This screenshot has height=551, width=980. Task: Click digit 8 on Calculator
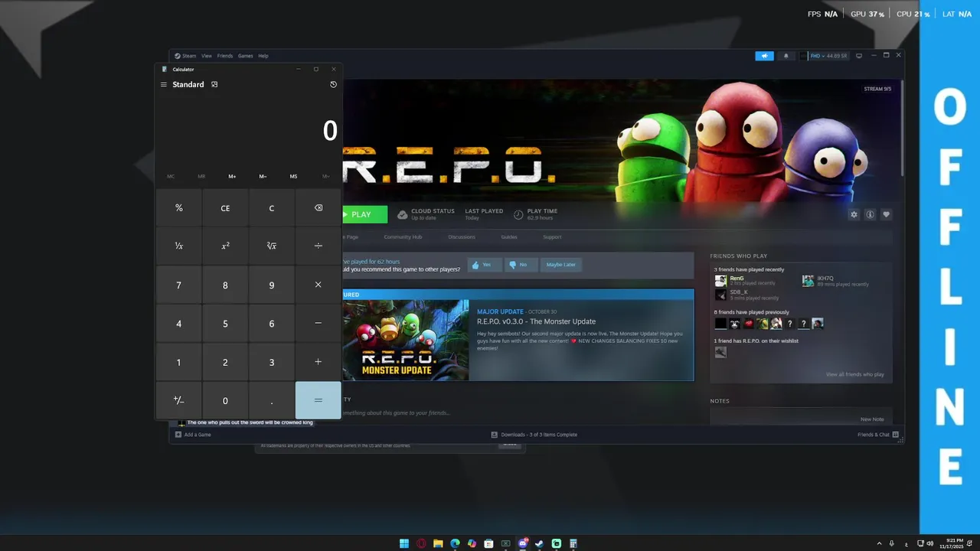pos(225,285)
